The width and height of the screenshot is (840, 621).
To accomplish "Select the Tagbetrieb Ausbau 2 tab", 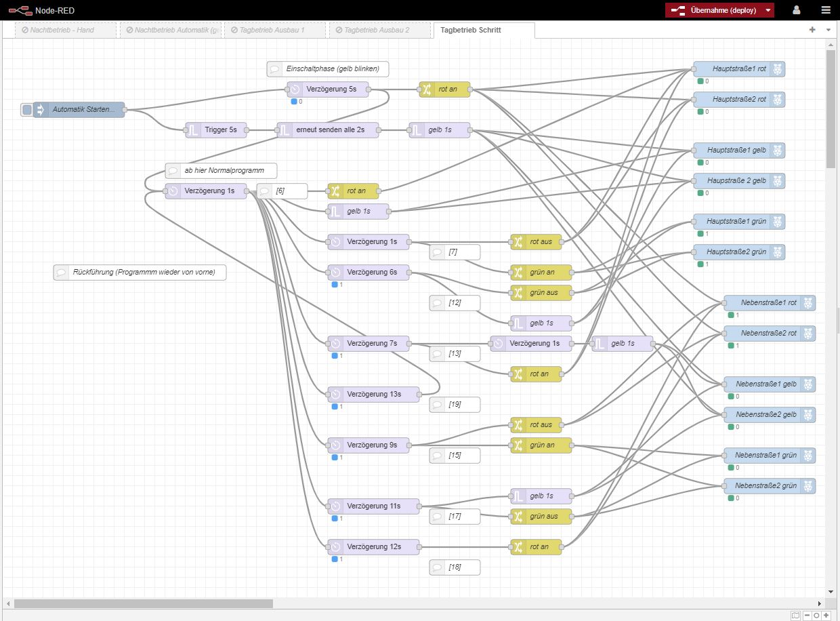I will click(379, 31).
